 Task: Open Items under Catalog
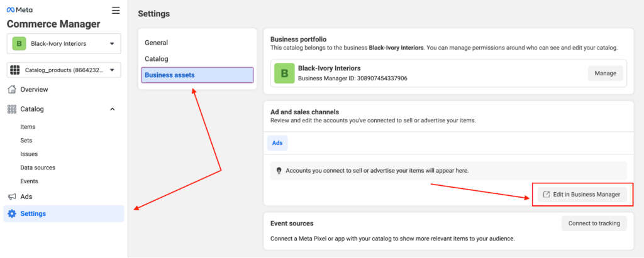(x=28, y=127)
